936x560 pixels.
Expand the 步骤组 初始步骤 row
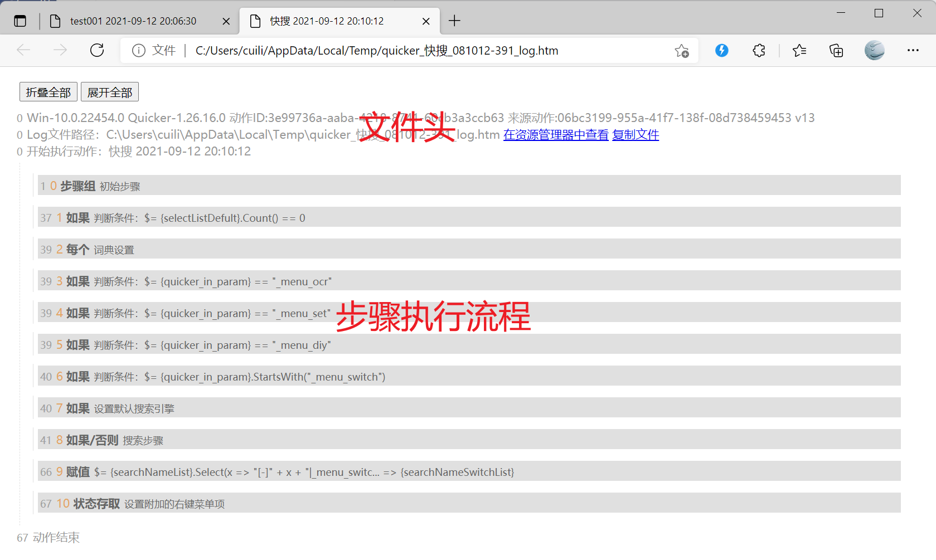coord(469,186)
